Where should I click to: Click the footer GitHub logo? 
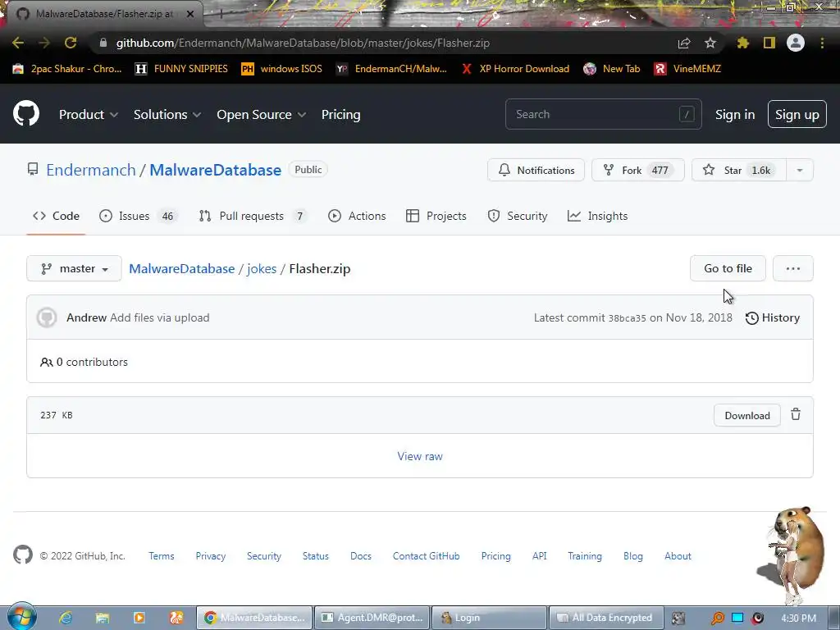pyautogui.click(x=22, y=555)
